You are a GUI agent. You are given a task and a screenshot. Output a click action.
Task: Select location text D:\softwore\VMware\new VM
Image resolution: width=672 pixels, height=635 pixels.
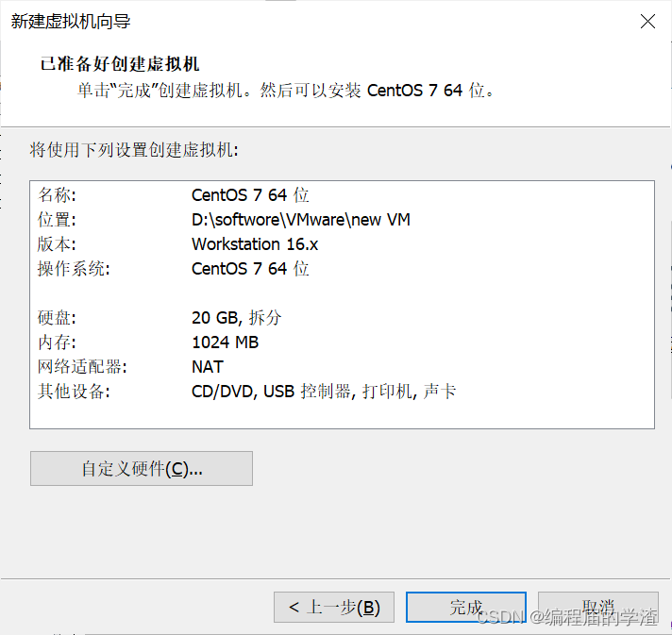pos(301,220)
